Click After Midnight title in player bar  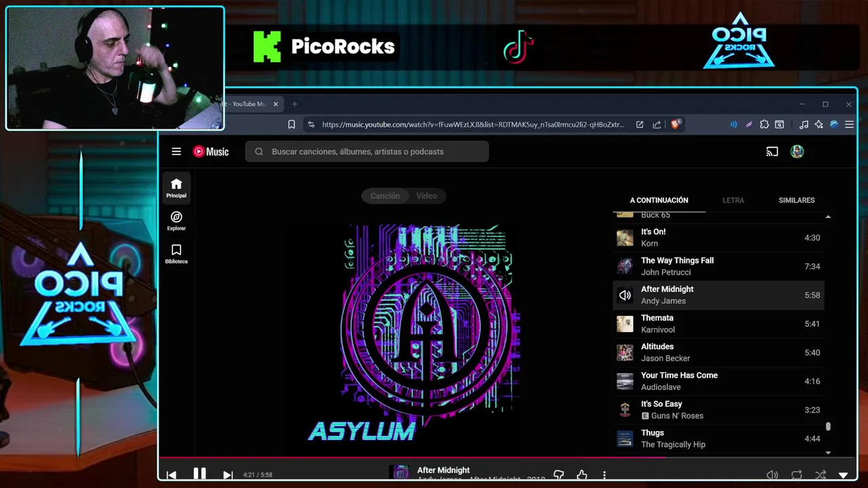pyautogui.click(x=443, y=470)
